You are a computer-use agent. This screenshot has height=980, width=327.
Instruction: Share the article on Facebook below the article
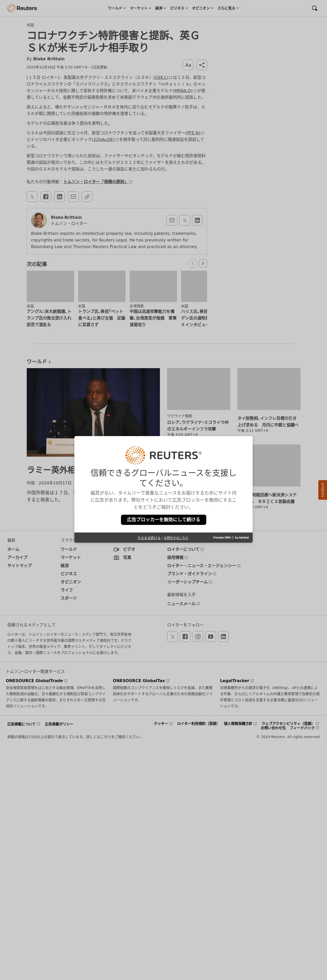coord(46,197)
